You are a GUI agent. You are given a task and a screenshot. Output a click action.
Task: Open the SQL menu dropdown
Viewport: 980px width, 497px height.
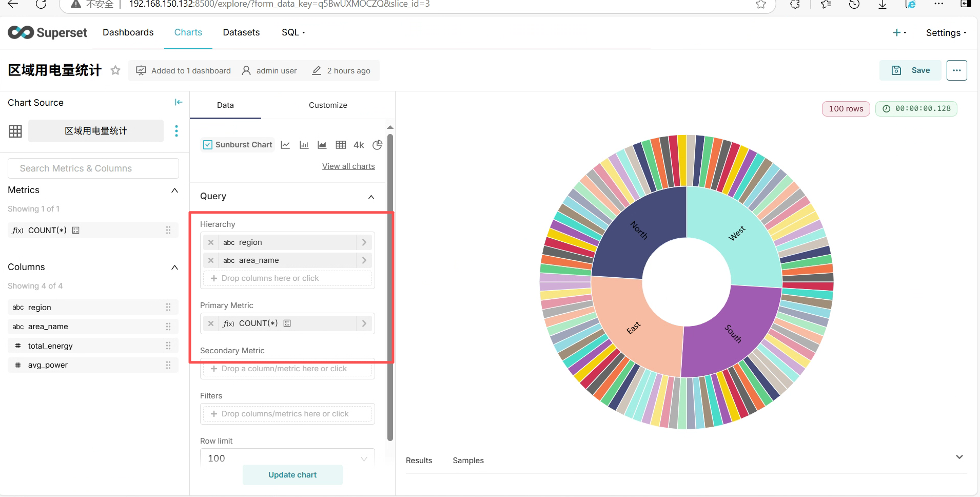(x=293, y=32)
